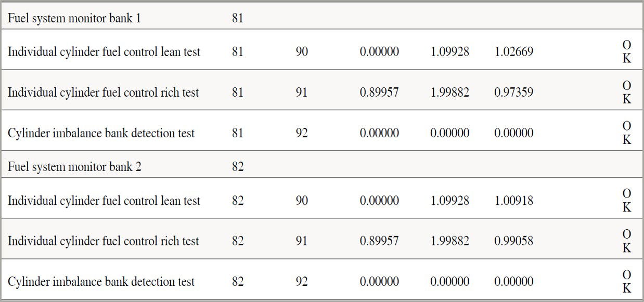Viewport: 644px width, 302px height.
Task: Click OK status for bank 2 lean test
Action: coord(627,201)
